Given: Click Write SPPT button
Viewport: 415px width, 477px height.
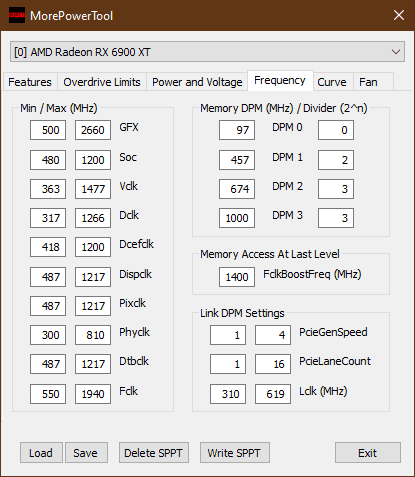Looking at the screenshot, I should point(234,453).
